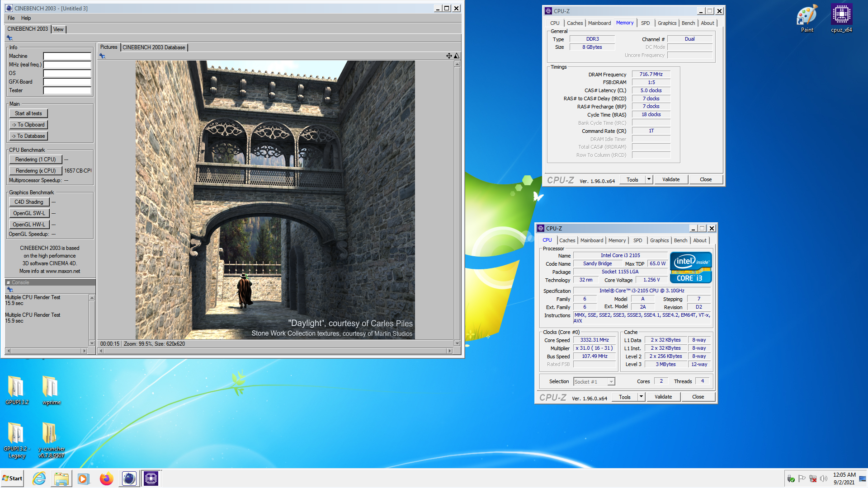
Task: Open wprime folder on desktop
Action: pos(51,390)
